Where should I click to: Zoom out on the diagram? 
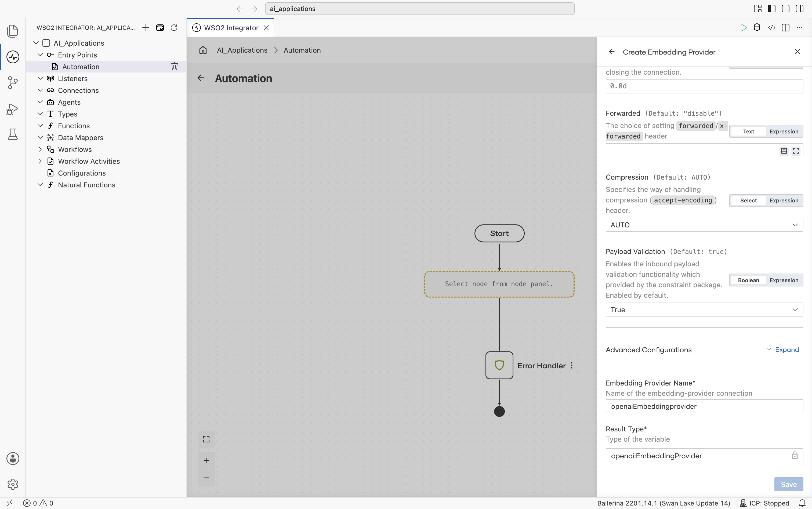pyautogui.click(x=206, y=478)
